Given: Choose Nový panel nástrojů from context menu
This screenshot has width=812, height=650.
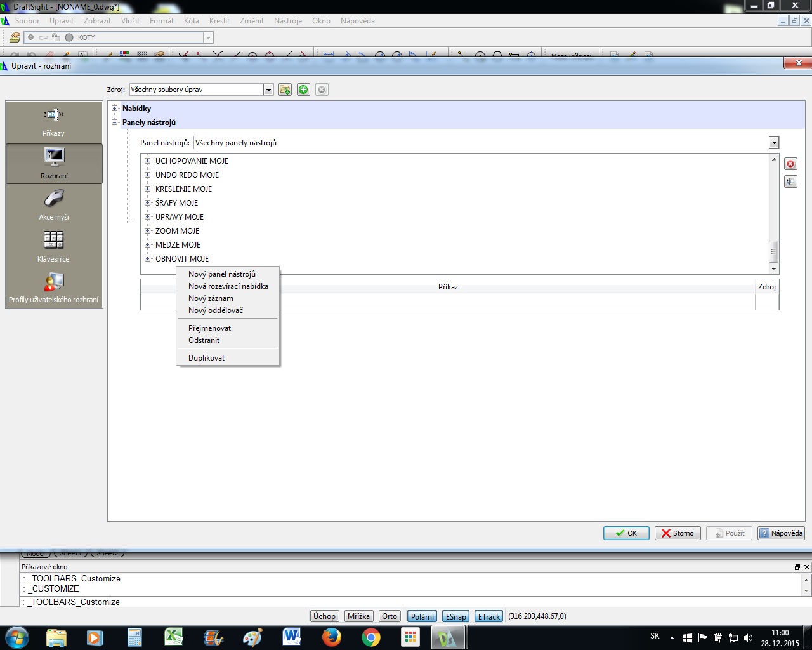Looking at the screenshot, I should click(222, 274).
